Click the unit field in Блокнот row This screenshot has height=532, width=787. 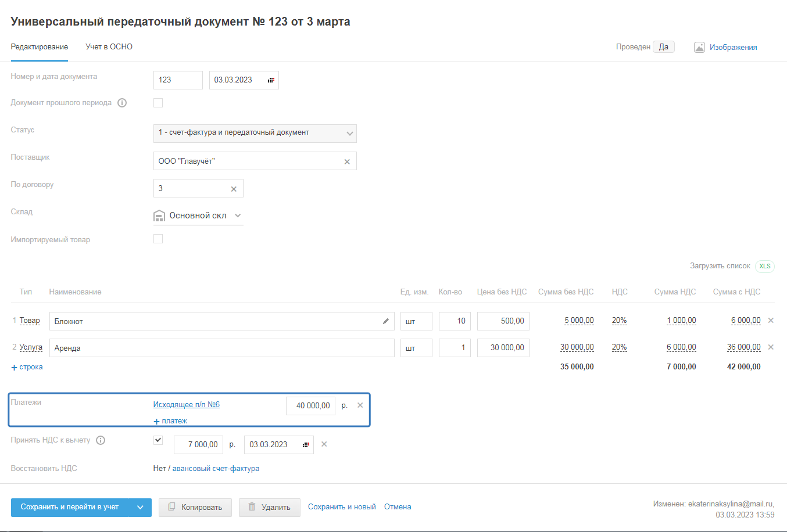pos(416,321)
